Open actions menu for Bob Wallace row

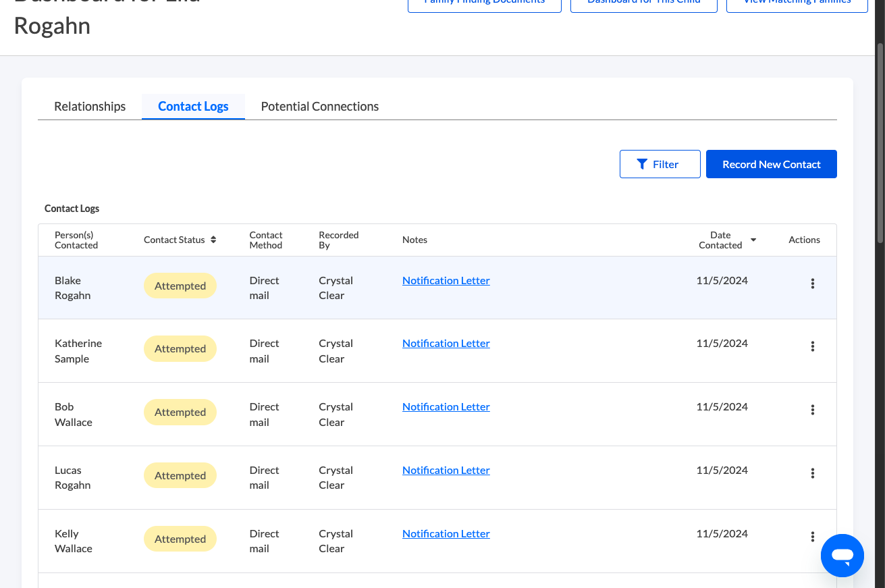pos(812,410)
